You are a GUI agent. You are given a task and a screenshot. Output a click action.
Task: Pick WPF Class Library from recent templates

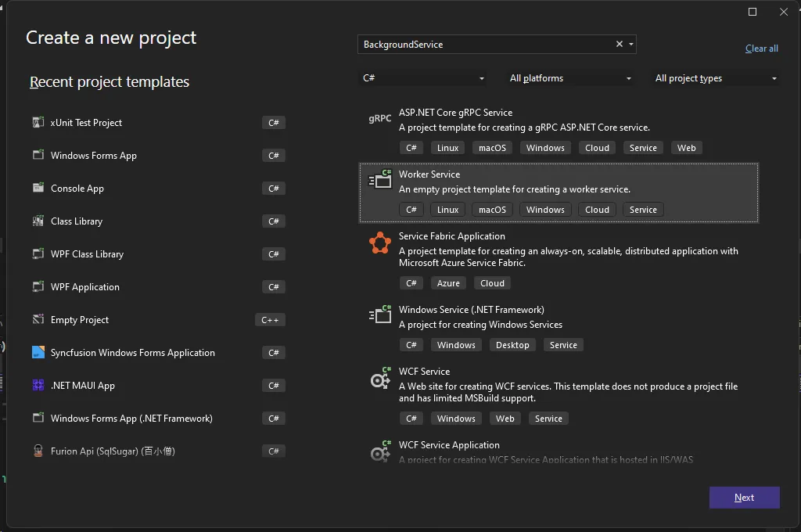coord(87,254)
